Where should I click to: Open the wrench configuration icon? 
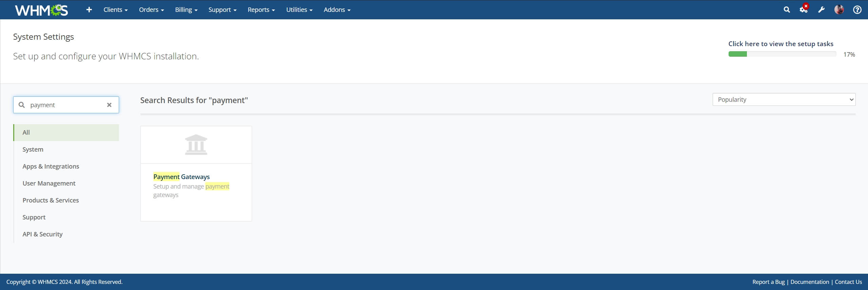(821, 10)
